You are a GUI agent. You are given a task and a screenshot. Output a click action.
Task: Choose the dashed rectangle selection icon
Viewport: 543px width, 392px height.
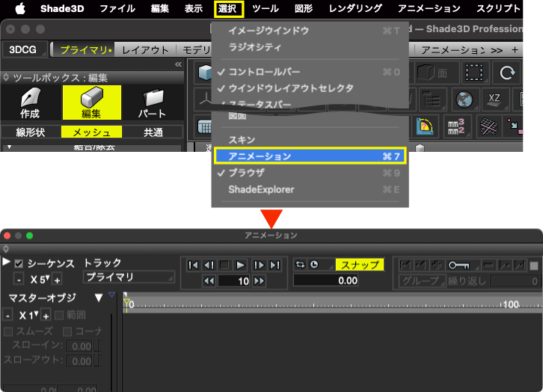pyautogui.click(x=474, y=73)
